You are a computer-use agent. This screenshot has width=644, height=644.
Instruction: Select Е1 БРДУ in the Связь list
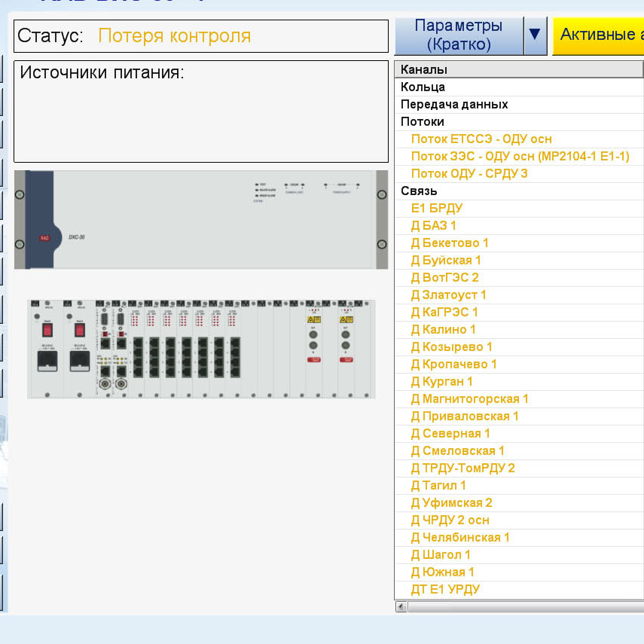coord(436,208)
